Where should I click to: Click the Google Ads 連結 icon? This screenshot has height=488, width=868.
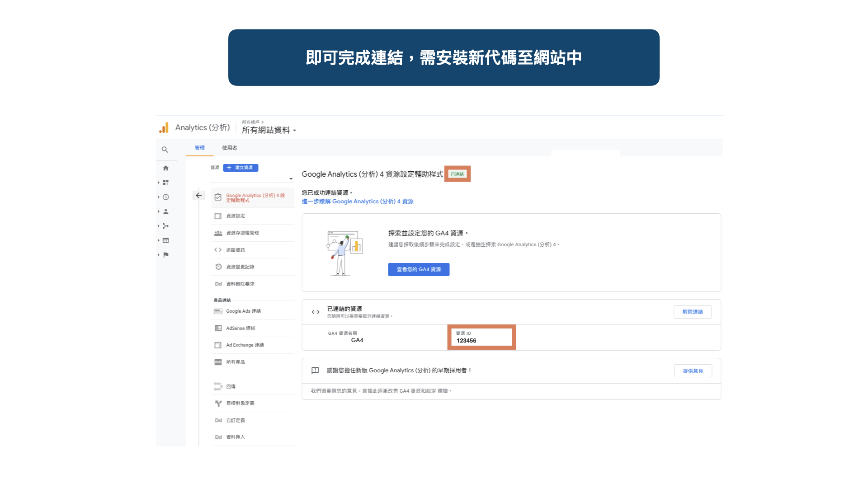pyautogui.click(x=218, y=311)
